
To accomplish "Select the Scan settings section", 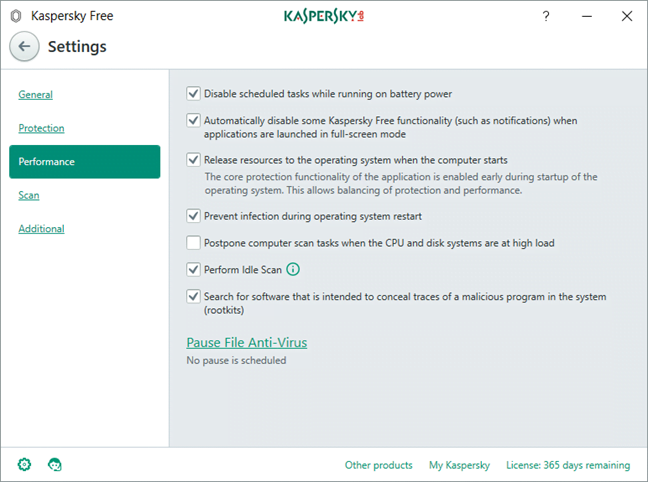I will tap(29, 195).
